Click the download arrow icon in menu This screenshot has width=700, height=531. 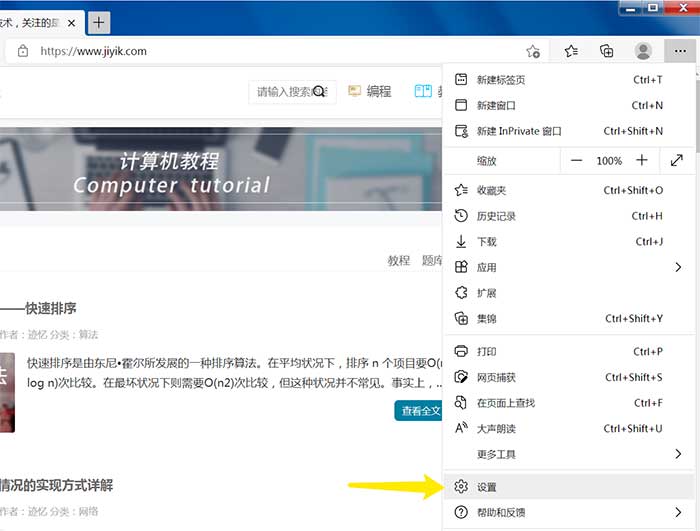pyautogui.click(x=461, y=242)
